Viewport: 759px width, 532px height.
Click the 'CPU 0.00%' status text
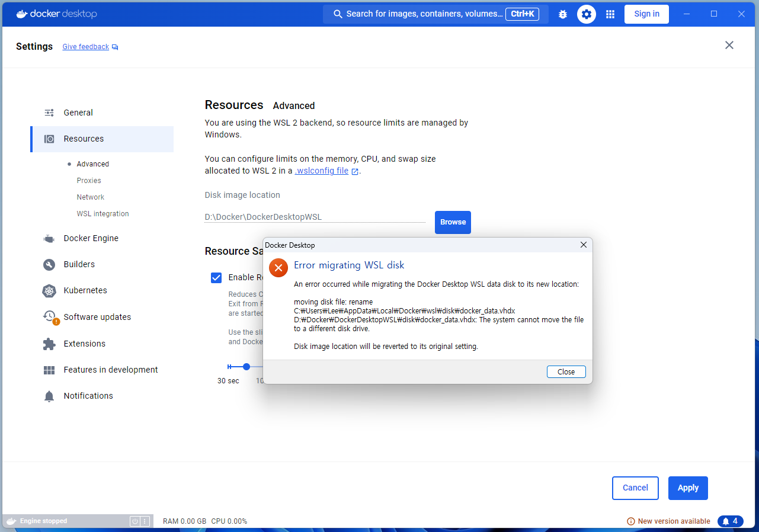pos(229,521)
